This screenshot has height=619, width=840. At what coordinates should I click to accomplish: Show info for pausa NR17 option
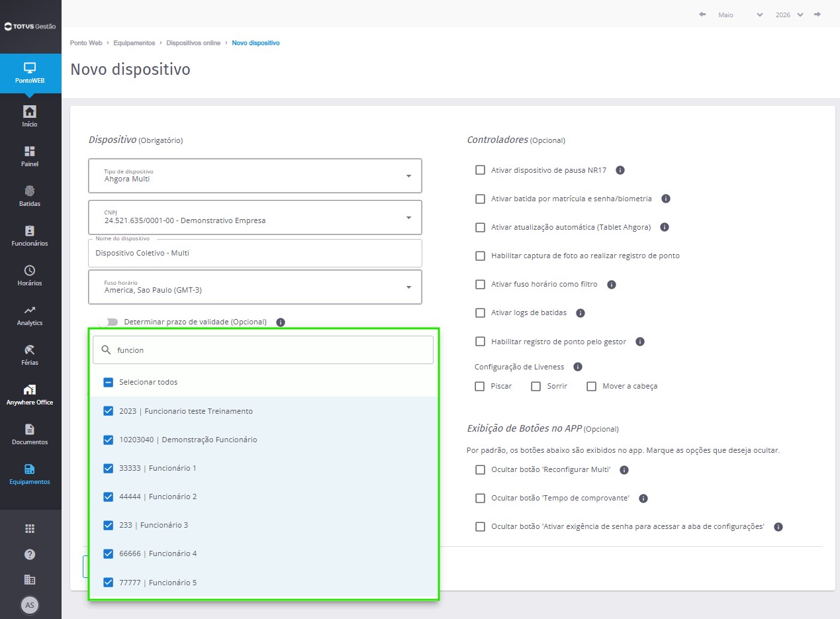[620, 170]
